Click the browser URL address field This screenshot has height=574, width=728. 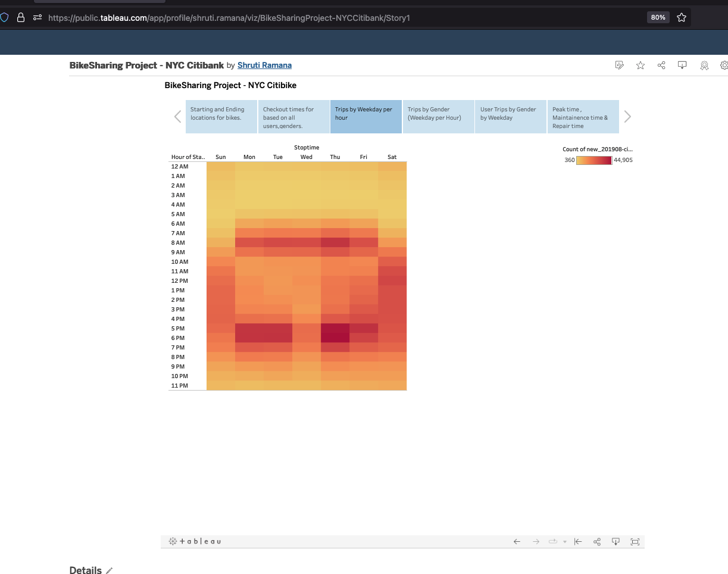click(229, 18)
